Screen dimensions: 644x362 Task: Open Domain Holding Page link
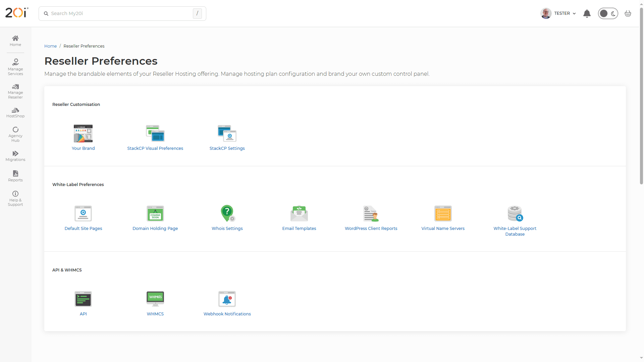pyautogui.click(x=155, y=229)
